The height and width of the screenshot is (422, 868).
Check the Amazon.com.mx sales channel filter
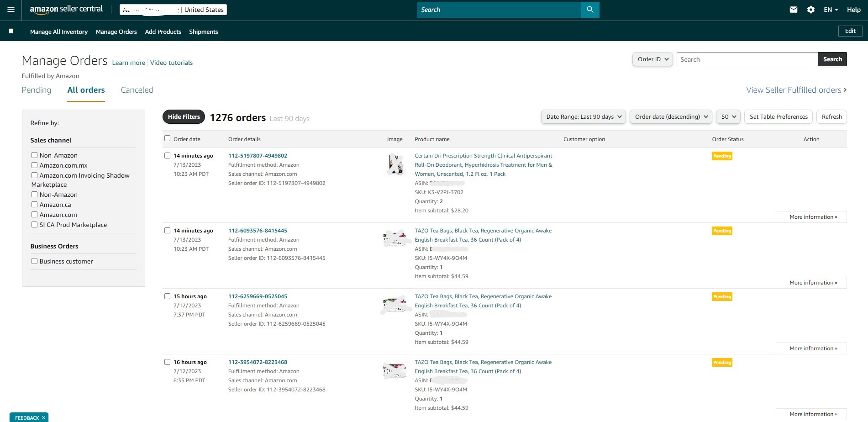pyautogui.click(x=34, y=165)
